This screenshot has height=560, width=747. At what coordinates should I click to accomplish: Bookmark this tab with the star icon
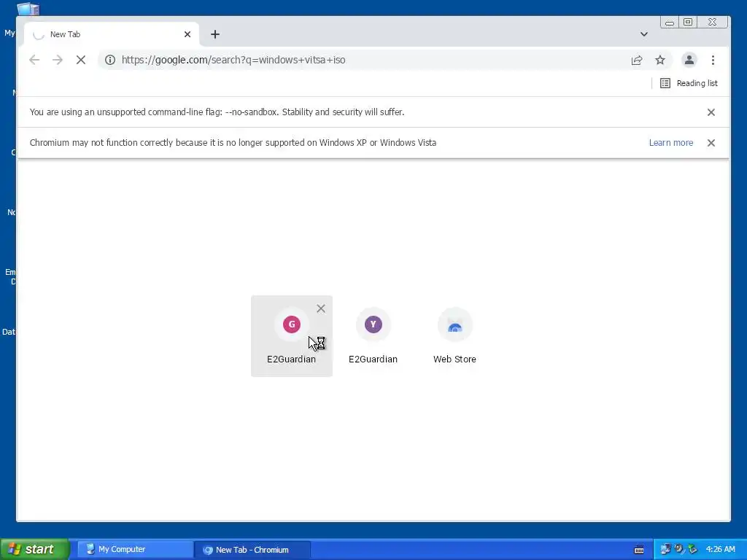pyautogui.click(x=659, y=60)
